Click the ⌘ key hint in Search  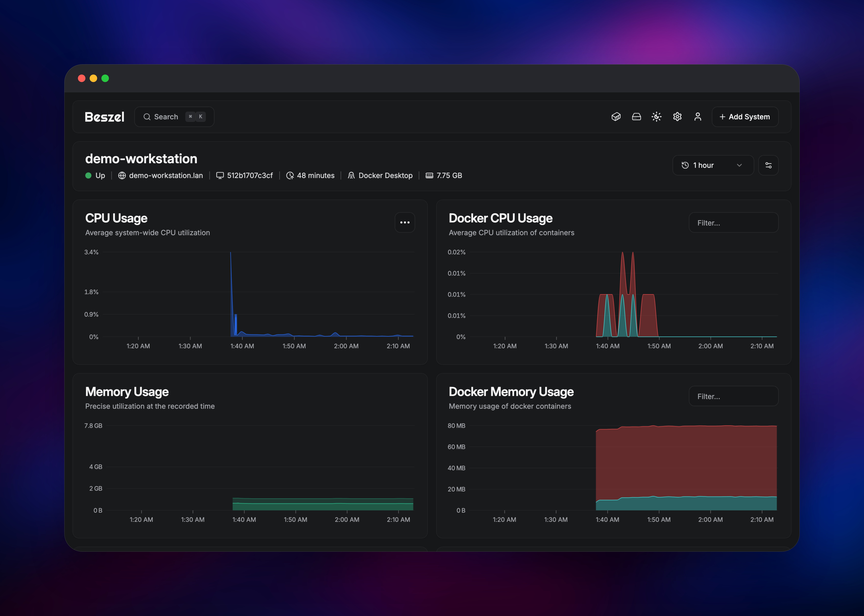coord(190,117)
